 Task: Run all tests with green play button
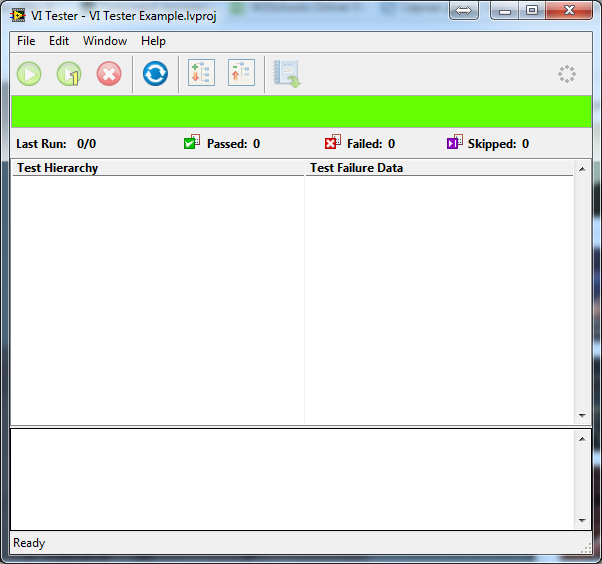[29, 74]
